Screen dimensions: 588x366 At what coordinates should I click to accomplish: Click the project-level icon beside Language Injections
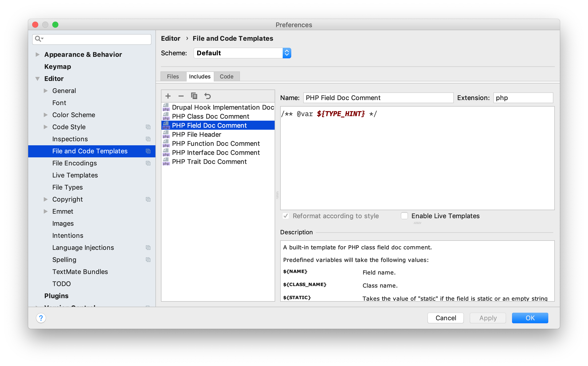[148, 248]
